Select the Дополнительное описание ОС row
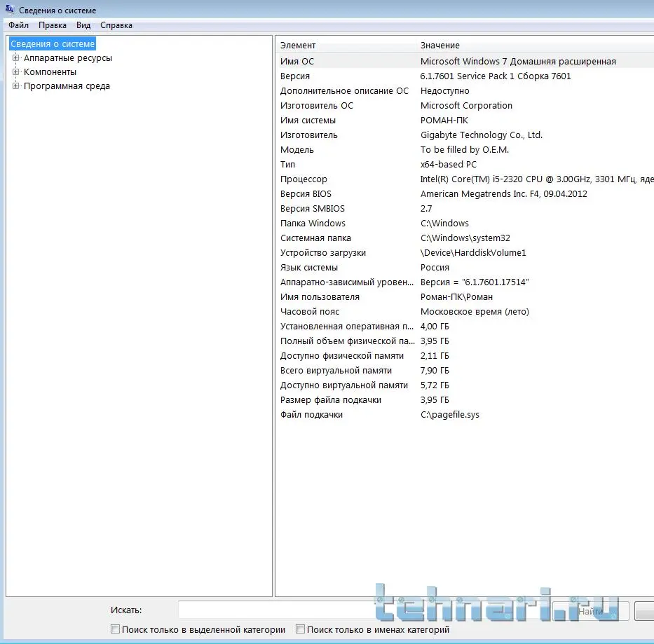 point(465,91)
